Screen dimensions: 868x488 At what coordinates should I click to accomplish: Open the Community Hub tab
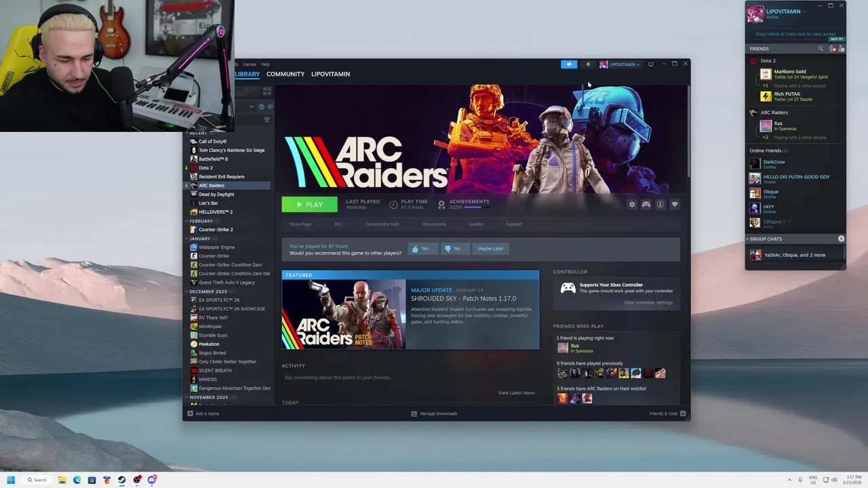[x=382, y=224]
